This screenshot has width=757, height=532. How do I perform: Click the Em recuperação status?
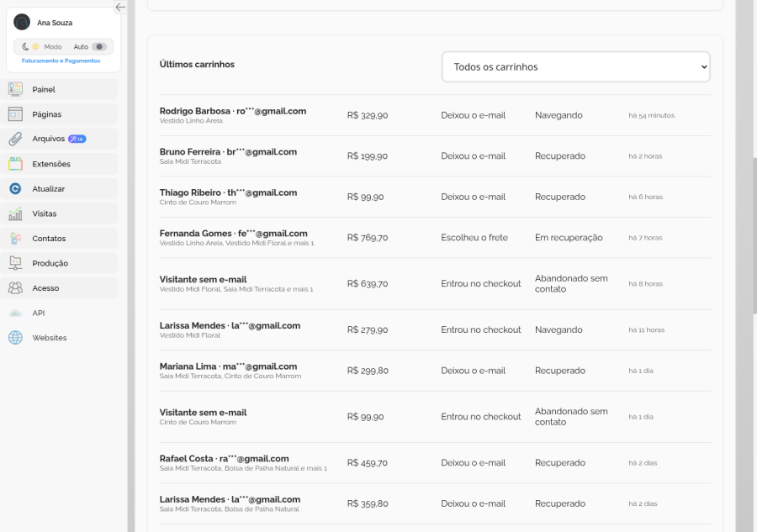(x=569, y=238)
